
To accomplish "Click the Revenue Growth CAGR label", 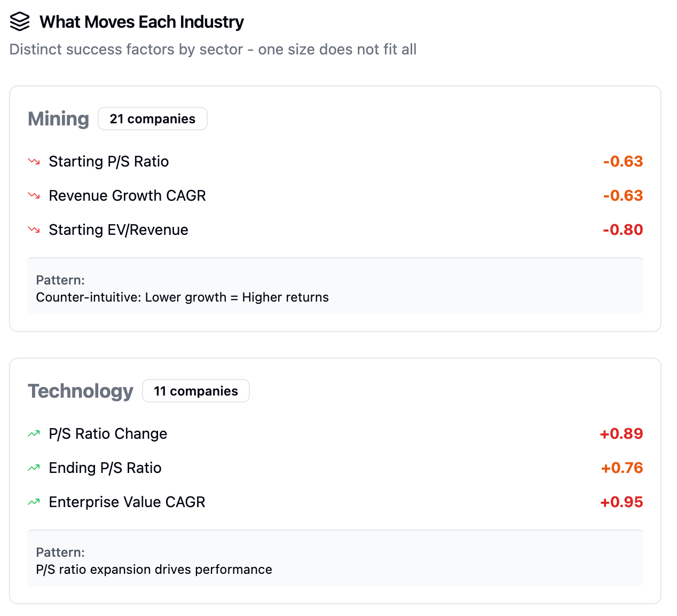I will point(127,195).
